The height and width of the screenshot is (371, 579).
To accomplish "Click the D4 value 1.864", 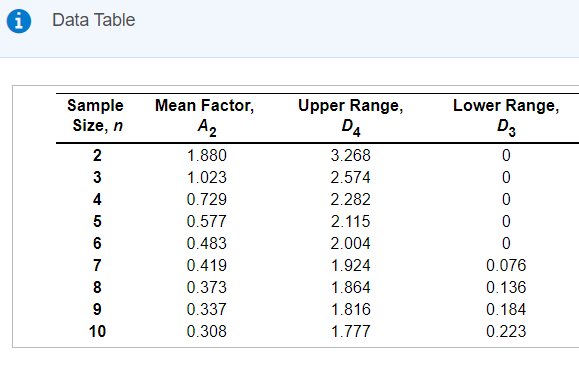I will tap(350, 287).
